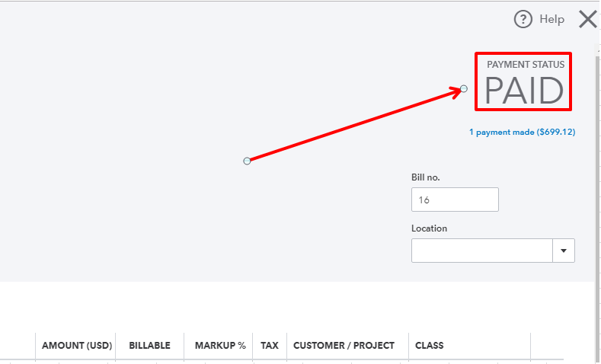Open the '1 payment made ($699.12)' link
The width and height of the screenshot is (601, 364).
522,132
